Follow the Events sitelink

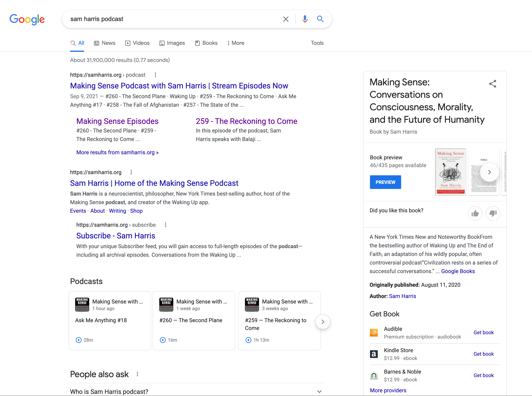pyautogui.click(x=78, y=211)
